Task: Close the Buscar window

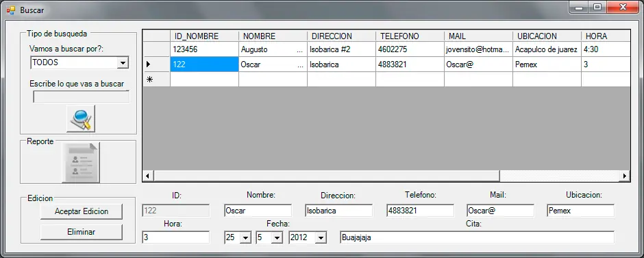Action: point(623,8)
